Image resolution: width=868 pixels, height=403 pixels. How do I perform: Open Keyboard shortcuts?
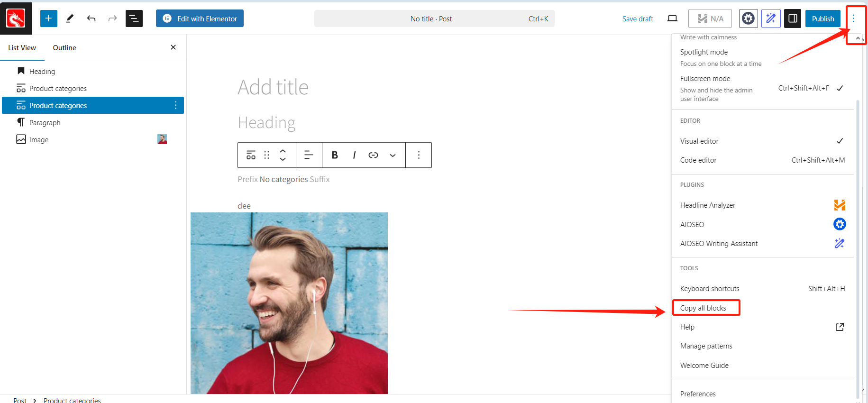[763, 289]
